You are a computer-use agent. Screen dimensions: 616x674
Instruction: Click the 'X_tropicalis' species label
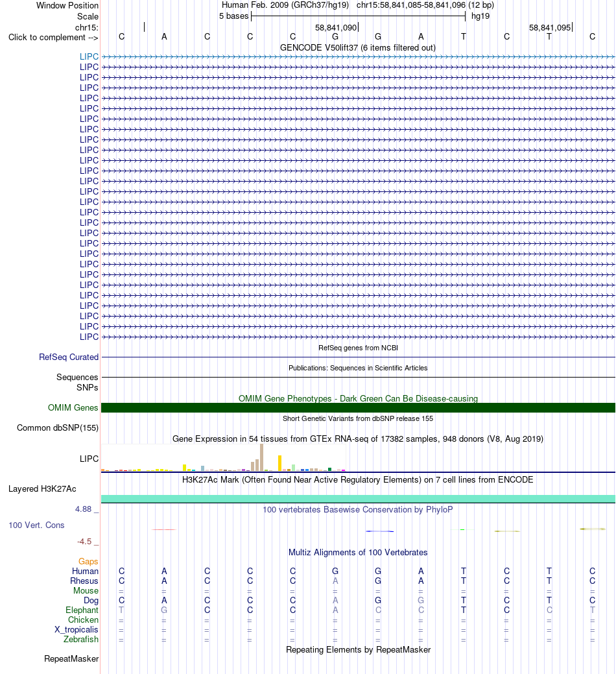point(77,630)
